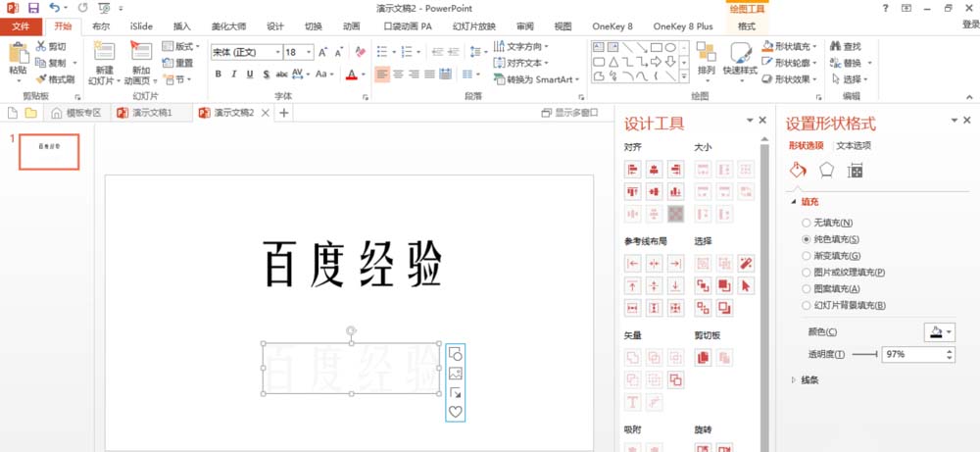Click the 显示多窗口 button
The image size is (980, 452).
tap(569, 113)
